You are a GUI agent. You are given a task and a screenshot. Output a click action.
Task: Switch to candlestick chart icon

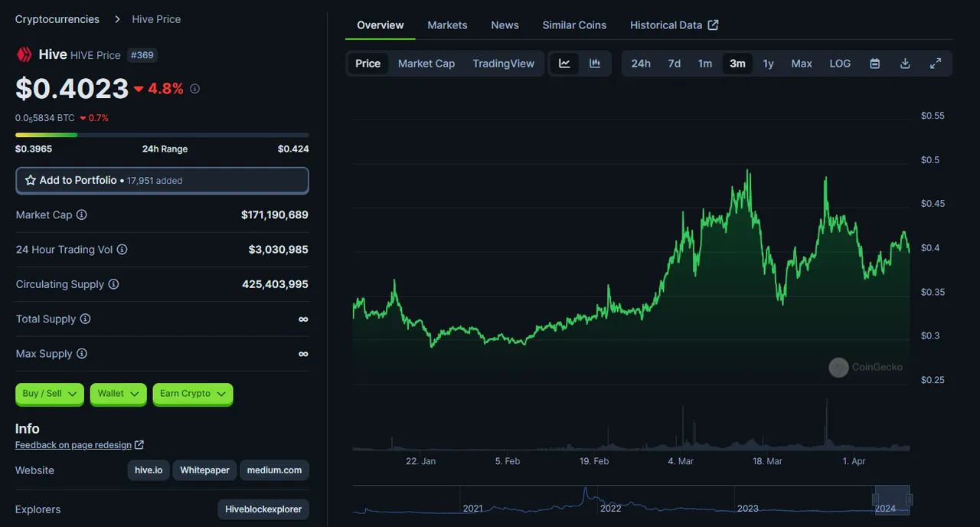click(595, 64)
